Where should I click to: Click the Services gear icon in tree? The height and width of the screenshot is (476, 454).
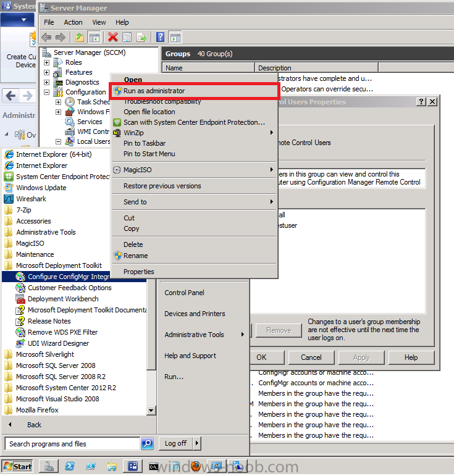(x=70, y=122)
